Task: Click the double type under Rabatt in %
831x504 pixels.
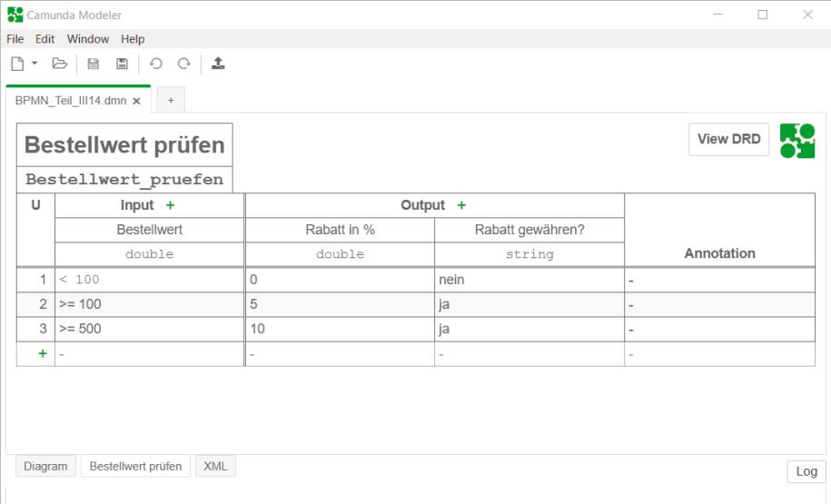Action: pos(340,254)
